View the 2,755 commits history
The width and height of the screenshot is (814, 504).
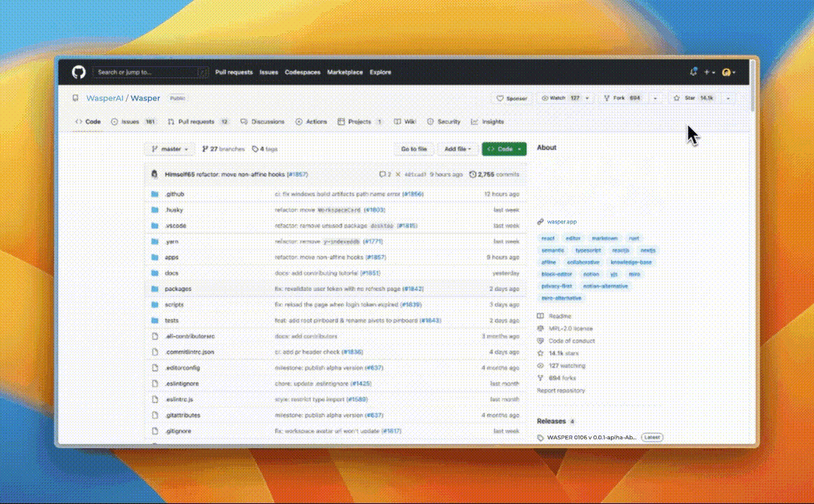pos(494,175)
